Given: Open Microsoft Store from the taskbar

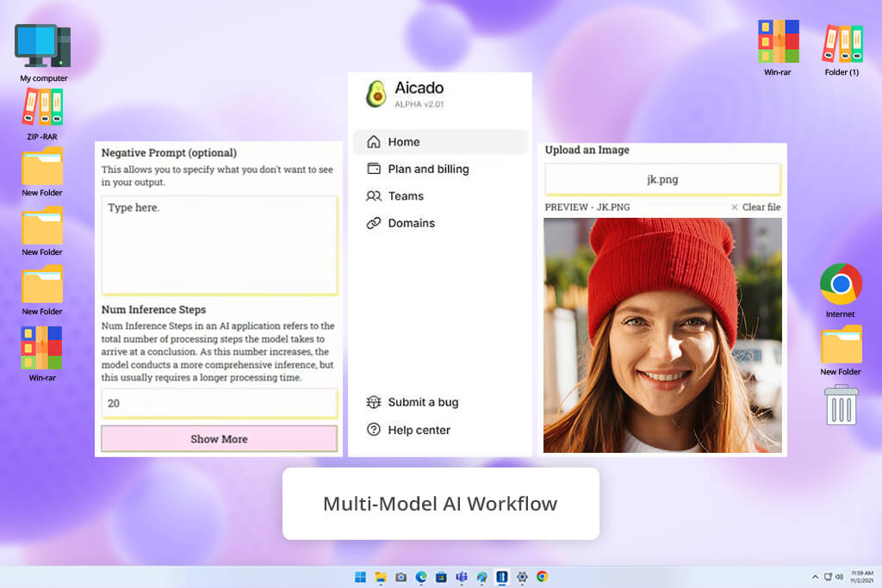Looking at the screenshot, I should 441,577.
